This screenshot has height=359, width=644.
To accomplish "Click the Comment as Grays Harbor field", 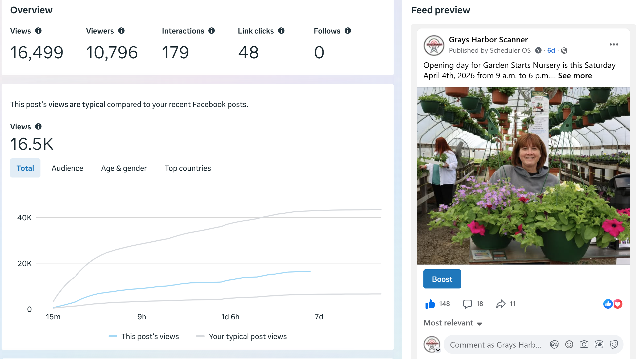I will [x=496, y=345].
